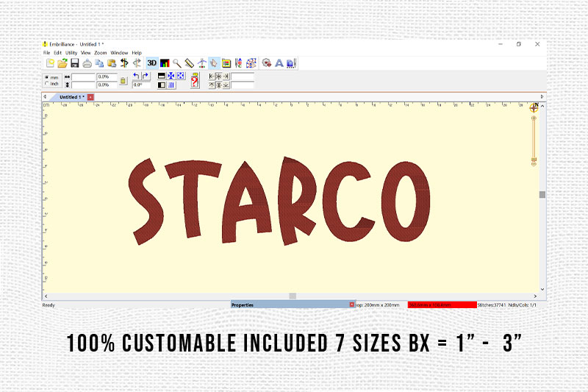Click the left half black square icon
Screen dimensions: 588x392
[x=162, y=85]
